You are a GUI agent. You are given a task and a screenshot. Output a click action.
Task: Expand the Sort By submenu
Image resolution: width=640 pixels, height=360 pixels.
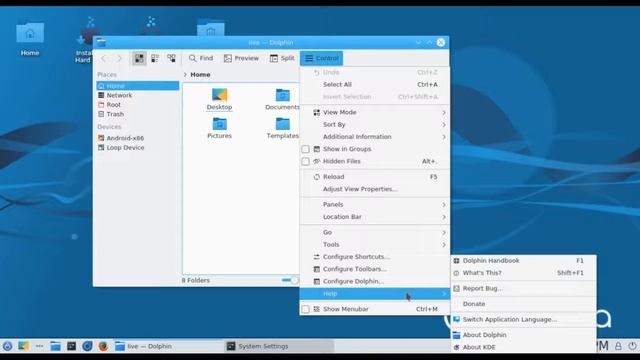(375, 124)
